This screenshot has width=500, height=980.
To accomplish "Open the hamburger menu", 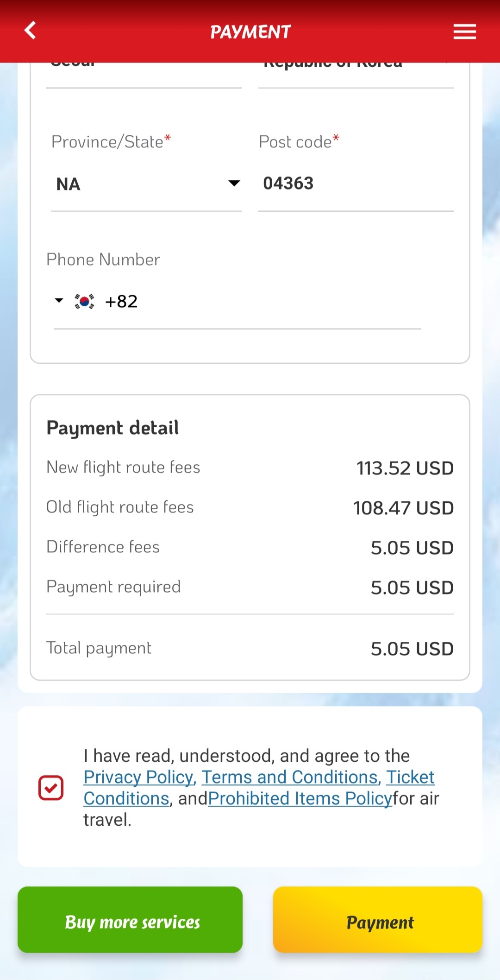I will click(464, 32).
